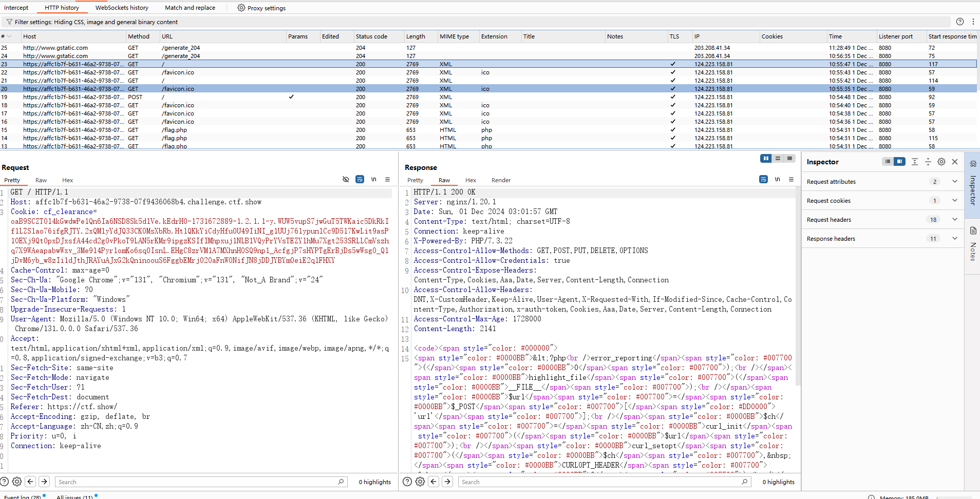This screenshot has height=499, width=980.
Task: Toggle newline display in Response editor
Action: click(x=778, y=179)
